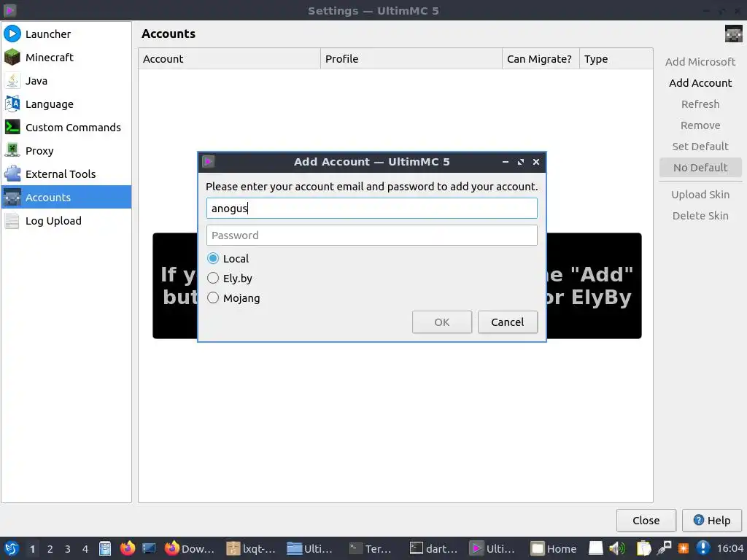Click OK in Add Account dialog

click(441, 322)
